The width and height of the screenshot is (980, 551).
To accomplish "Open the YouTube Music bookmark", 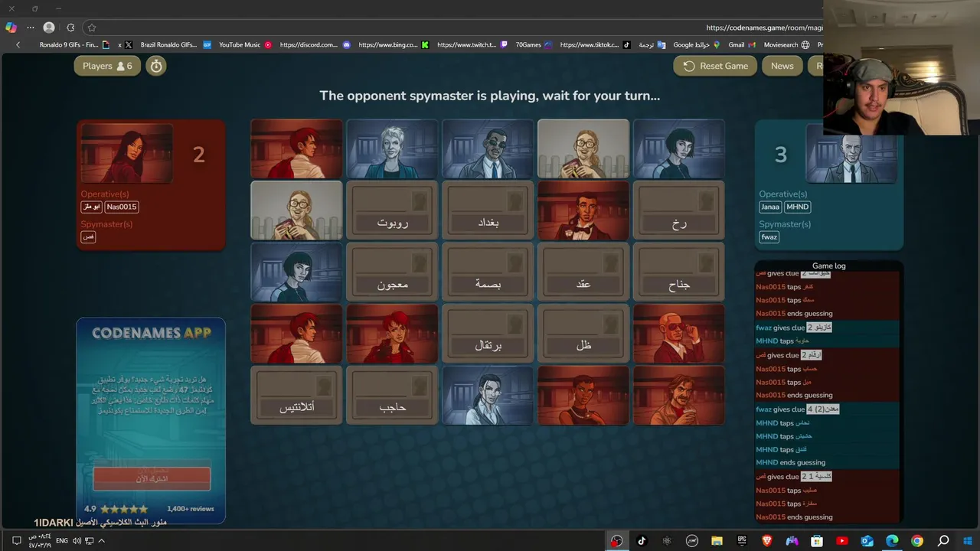I will pos(245,45).
